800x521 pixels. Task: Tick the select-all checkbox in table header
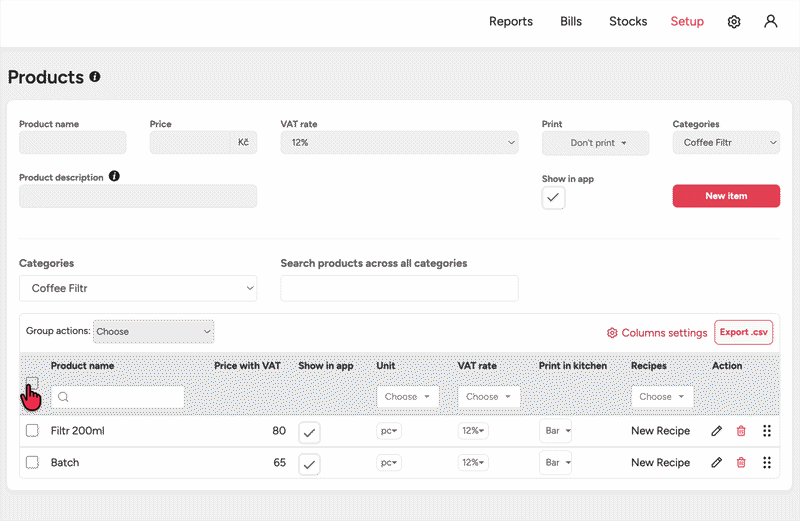point(32,383)
